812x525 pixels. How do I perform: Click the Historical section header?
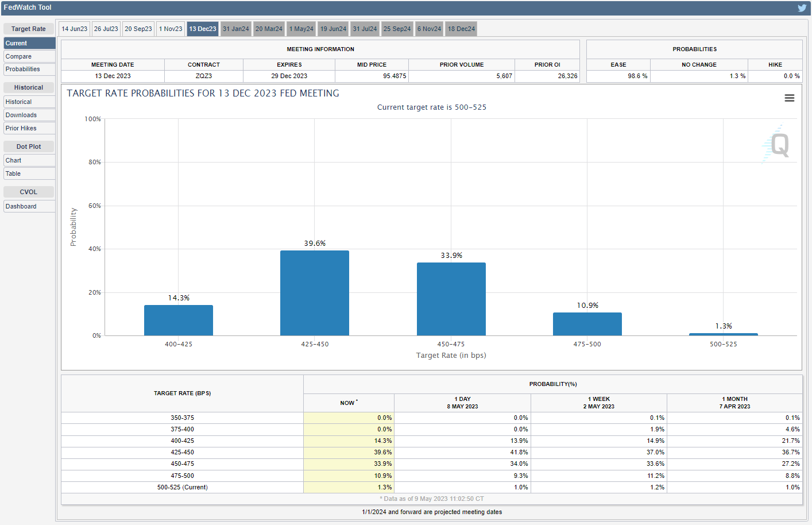pos(29,87)
